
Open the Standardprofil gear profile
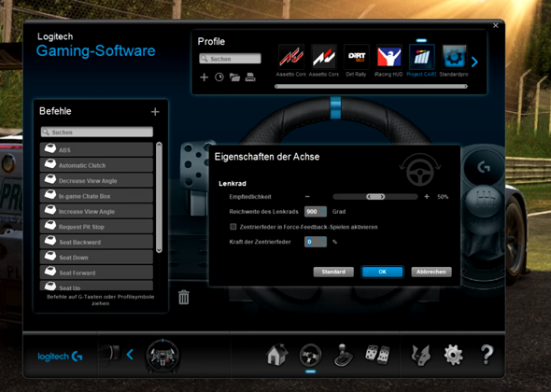pos(454,57)
